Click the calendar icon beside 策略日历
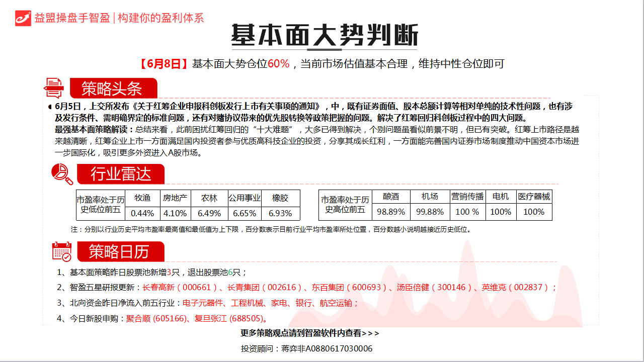This screenshot has width=644, height=362. (x=62, y=251)
